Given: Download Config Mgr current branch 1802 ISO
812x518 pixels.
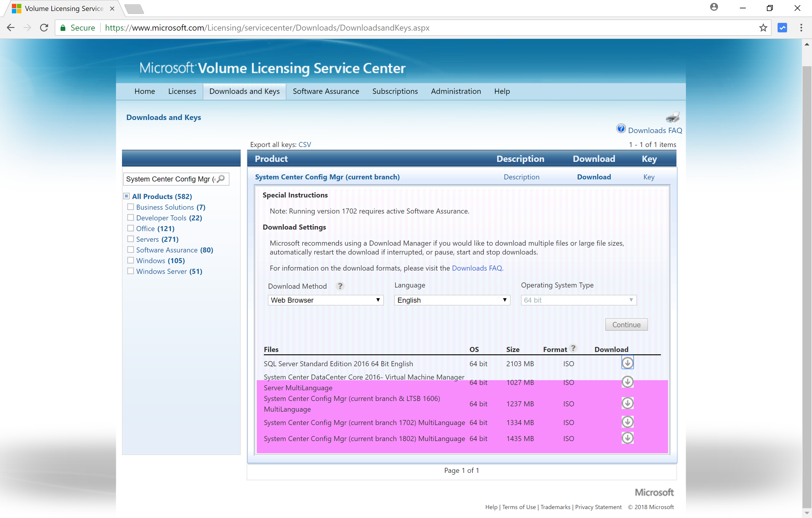Looking at the screenshot, I should (627, 438).
